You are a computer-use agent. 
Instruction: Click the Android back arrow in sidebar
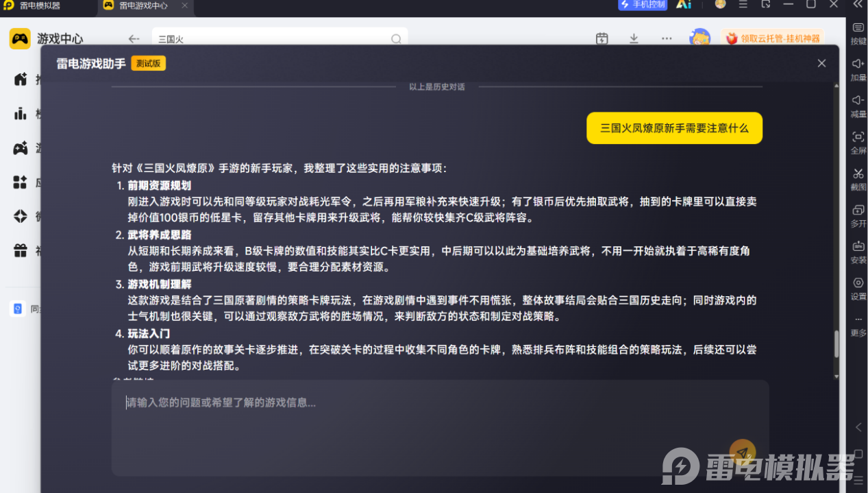point(858,427)
